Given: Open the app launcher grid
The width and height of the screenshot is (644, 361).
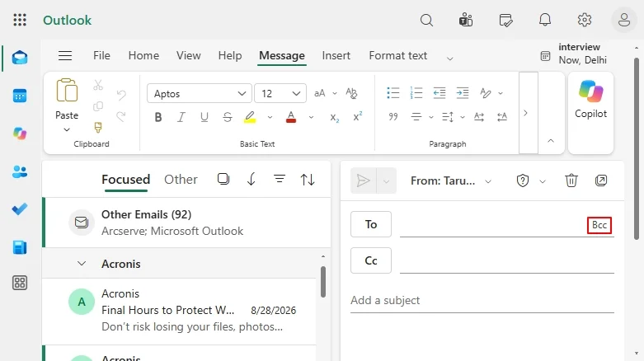Looking at the screenshot, I should point(20,20).
